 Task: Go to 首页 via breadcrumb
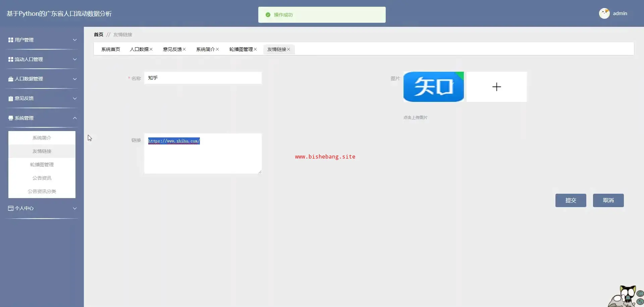[99, 35]
